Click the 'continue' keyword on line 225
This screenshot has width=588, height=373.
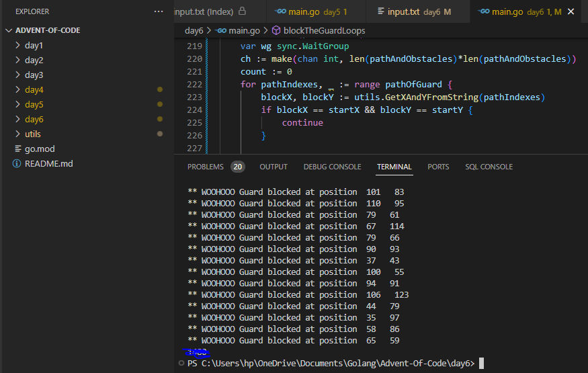coord(302,123)
